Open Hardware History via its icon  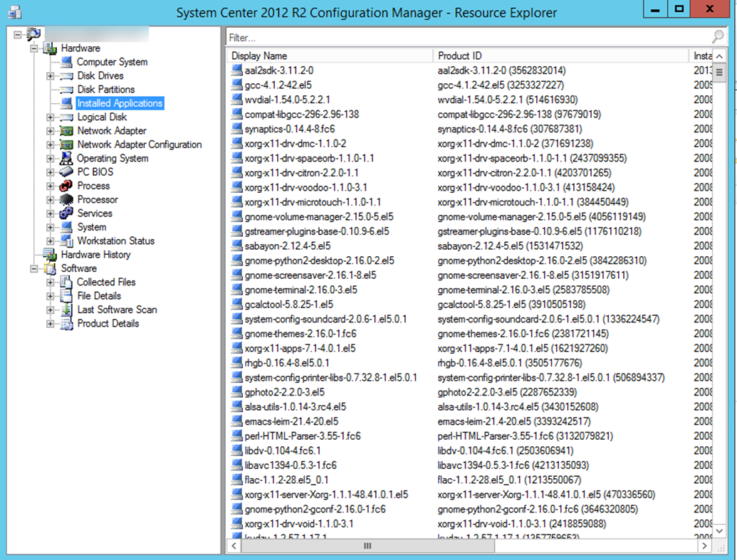50,254
